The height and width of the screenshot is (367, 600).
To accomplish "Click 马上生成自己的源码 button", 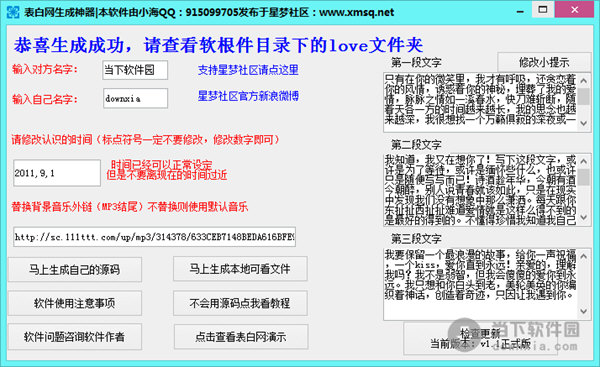I will [75, 269].
